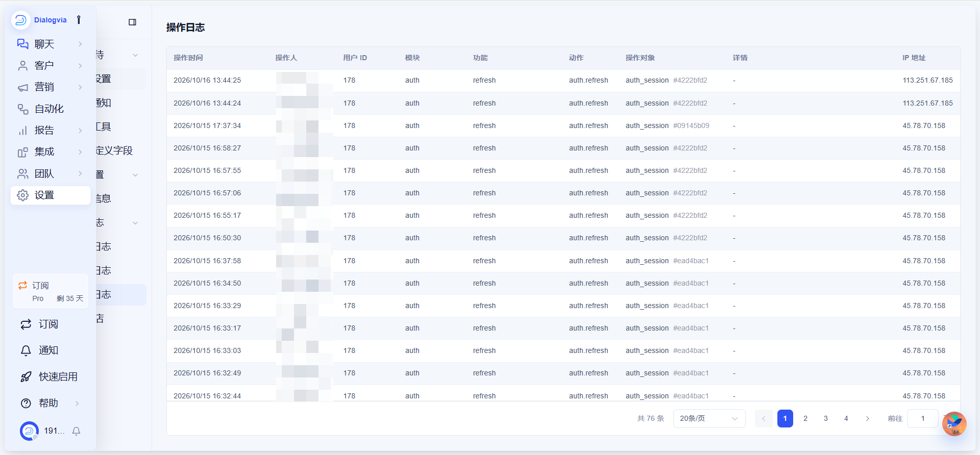Viewport: 980px width, 455px height.
Task: Go to page 3 of the log
Action: (x=826, y=418)
